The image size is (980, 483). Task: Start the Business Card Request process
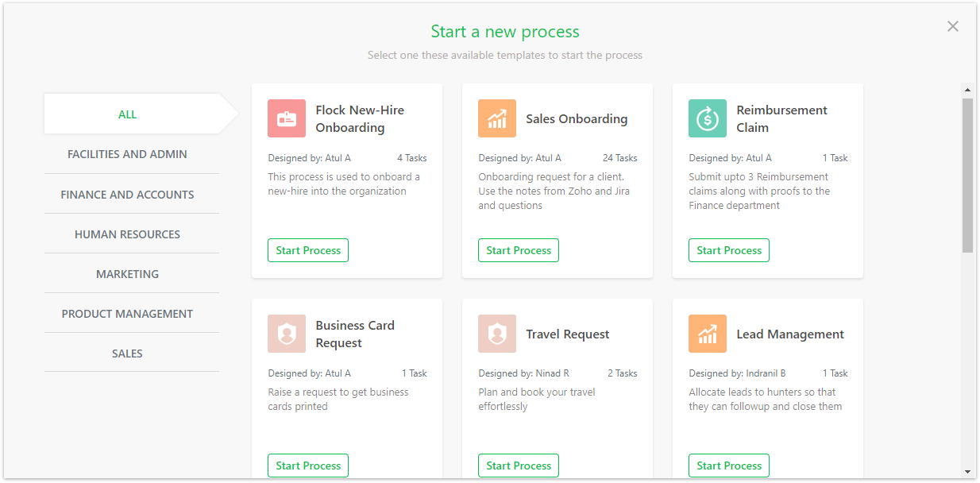[308, 466]
